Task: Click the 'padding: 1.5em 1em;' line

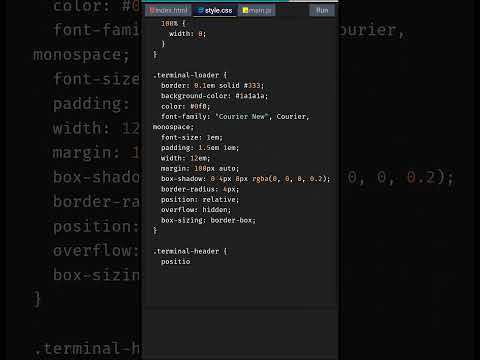Action: (200, 148)
